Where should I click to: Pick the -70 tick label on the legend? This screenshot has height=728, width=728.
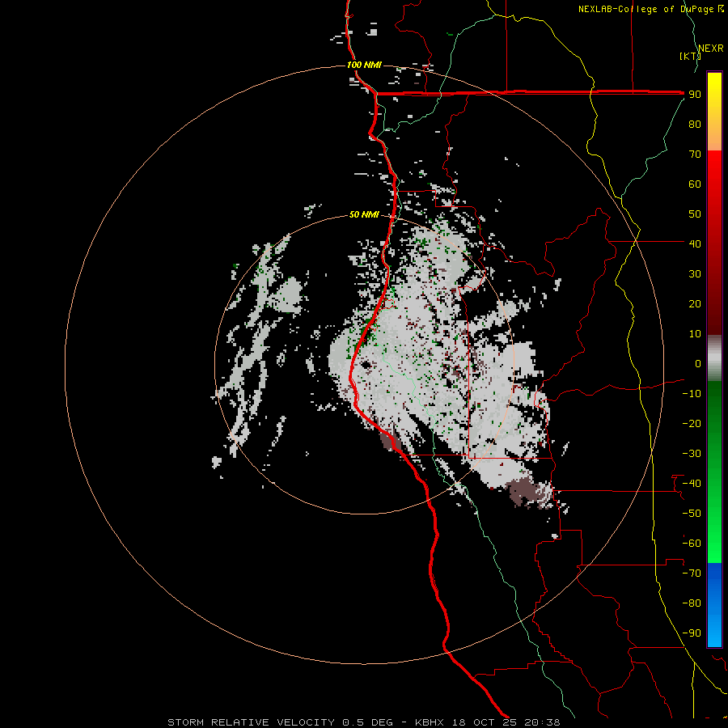click(x=692, y=573)
